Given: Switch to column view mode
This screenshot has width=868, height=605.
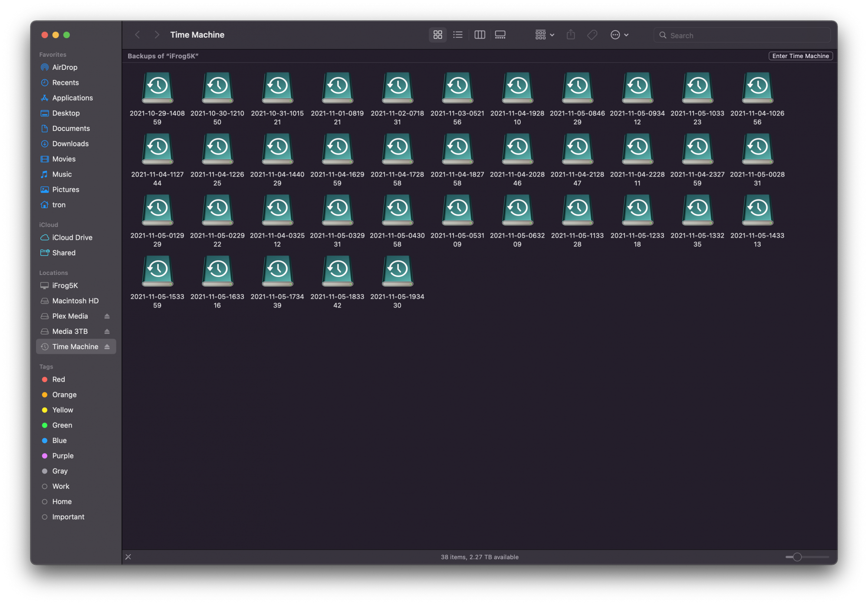Looking at the screenshot, I should click(x=480, y=35).
